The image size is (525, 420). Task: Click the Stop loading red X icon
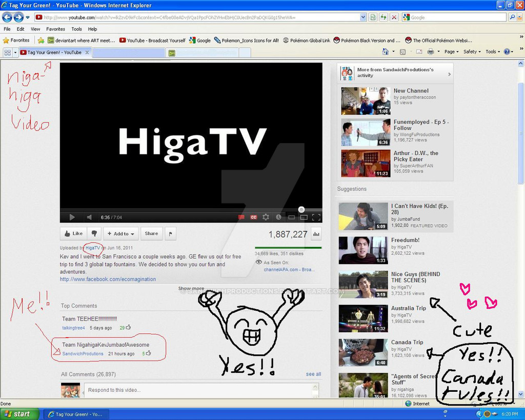click(x=394, y=17)
